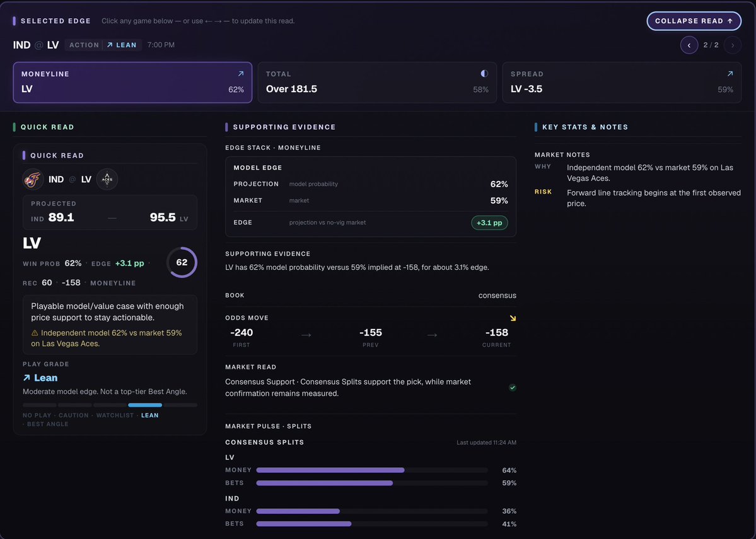Click the arrow icon on Spread card
The width and height of the screenshot is (756, 539).
(730, 74)
